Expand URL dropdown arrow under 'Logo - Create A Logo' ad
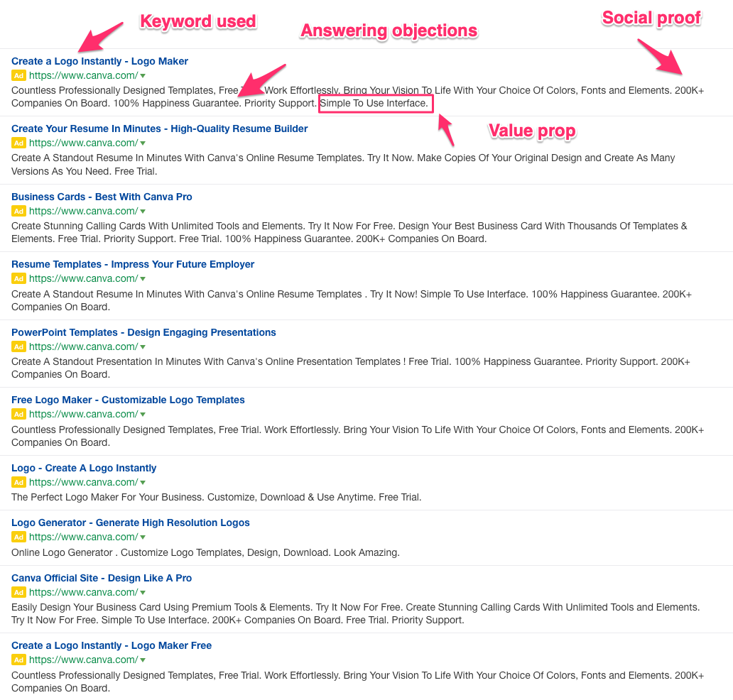Screen dimensions: 733x700 143,483
